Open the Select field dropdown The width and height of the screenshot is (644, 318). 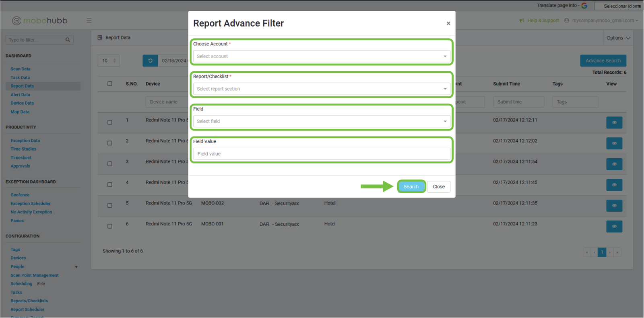tap(321, 121)
